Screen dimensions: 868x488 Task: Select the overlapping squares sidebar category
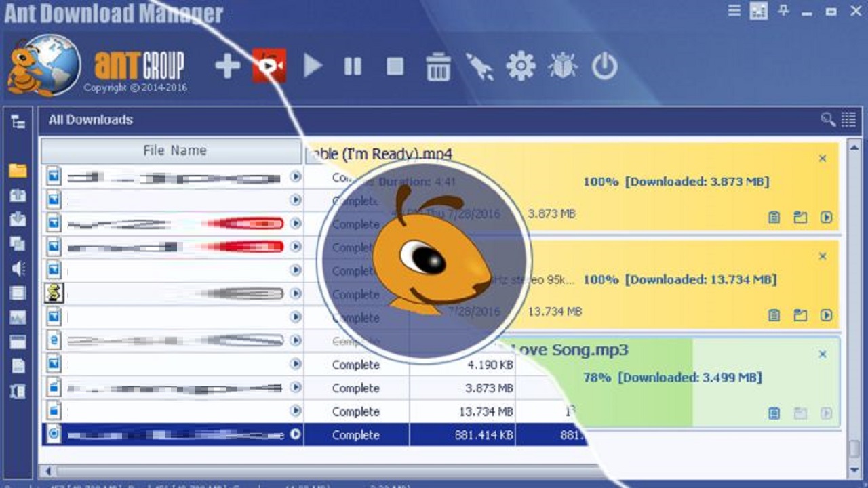pyautogui.click(x=18, y=244)
